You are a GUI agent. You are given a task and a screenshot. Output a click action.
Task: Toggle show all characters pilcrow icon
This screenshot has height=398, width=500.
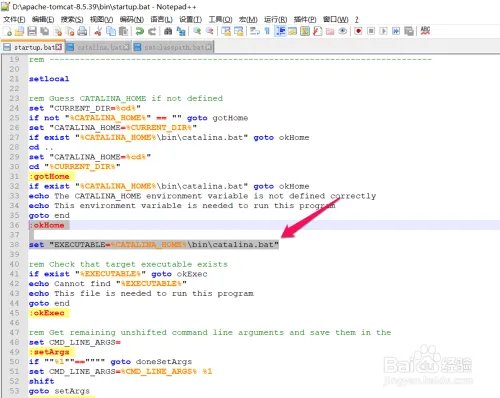click(x=267, y=31)
